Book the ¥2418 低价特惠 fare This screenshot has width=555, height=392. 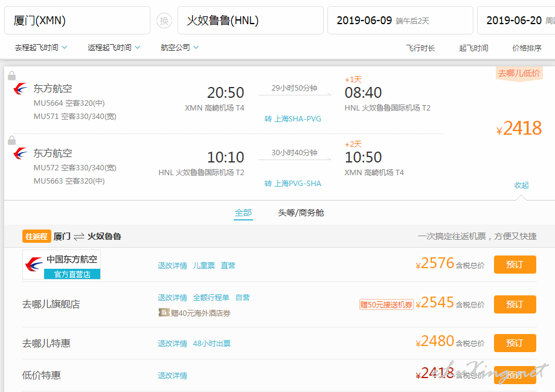(515, 375)
